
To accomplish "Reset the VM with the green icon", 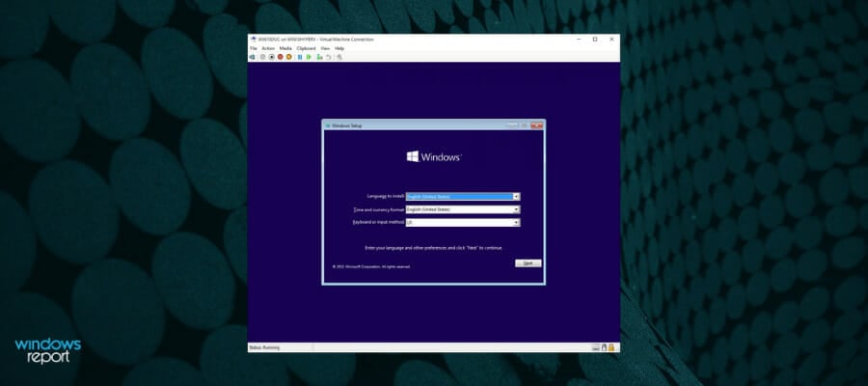I will [x=309, y=57].
